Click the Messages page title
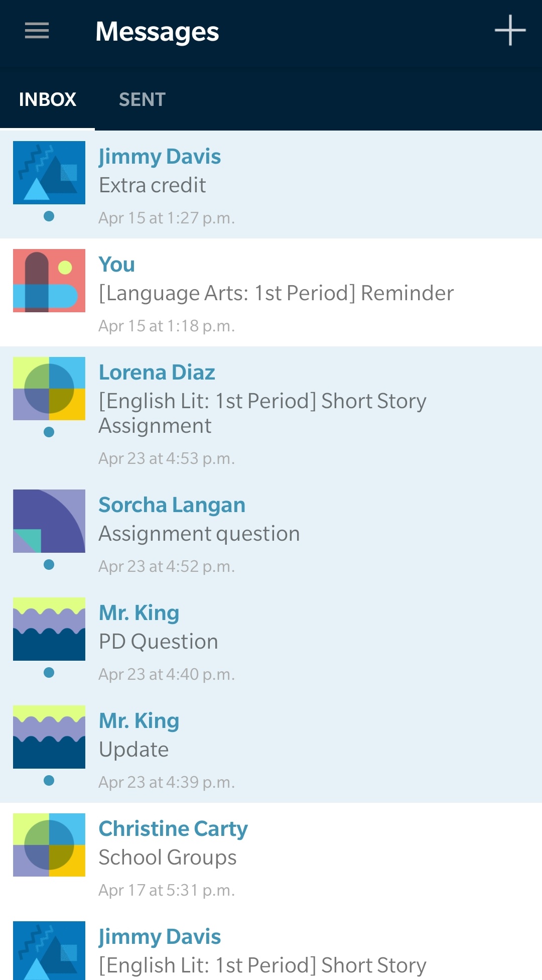The width and height of the screenshot is (542, 980). [x=157, y=32]
